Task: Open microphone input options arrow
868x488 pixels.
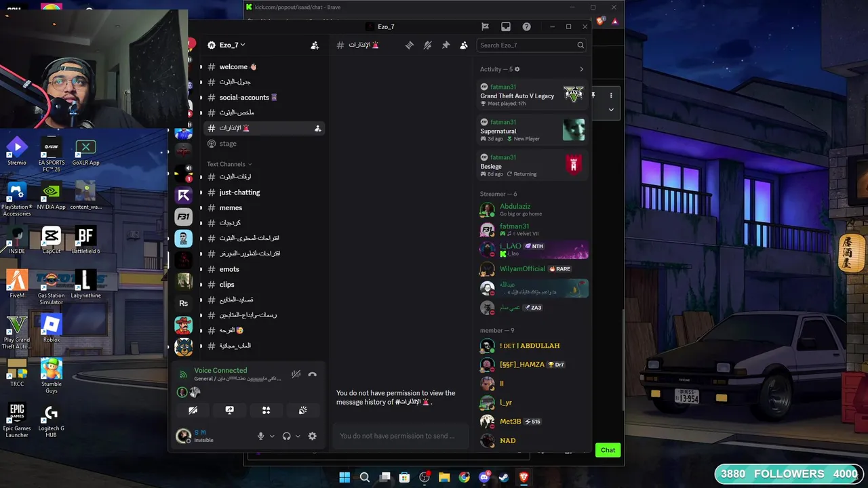Action: click(x=272, y=436)
